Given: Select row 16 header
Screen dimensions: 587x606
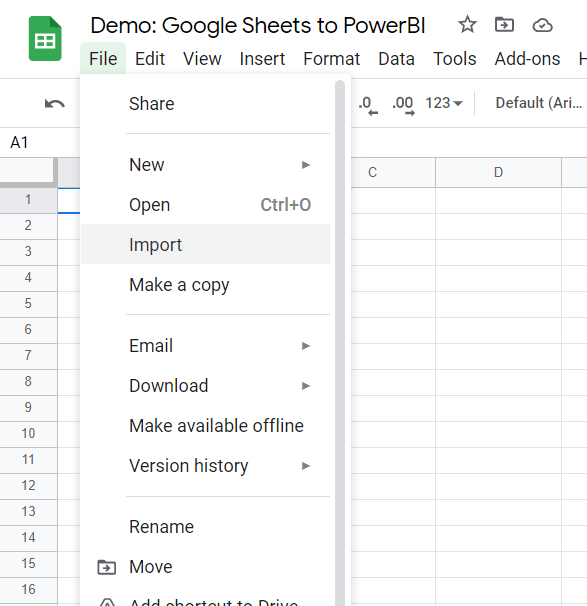Looking at the screenshot, I should tap(29, 590).
